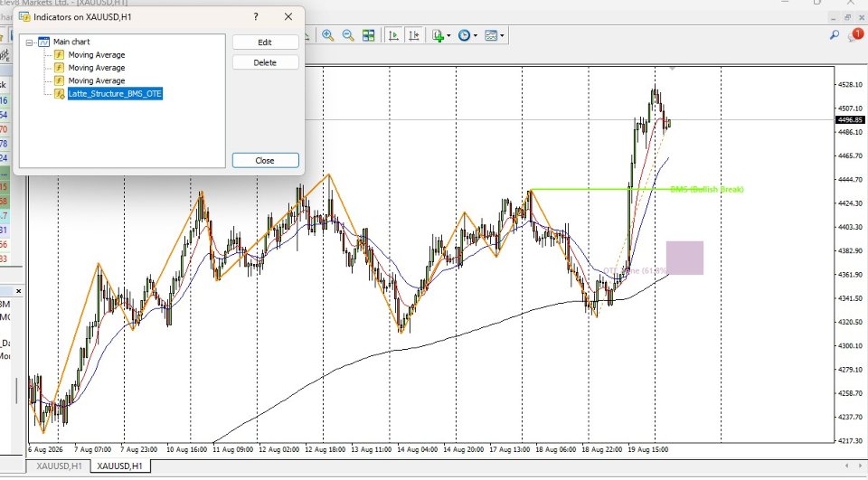Image resolution: width=868 pixels, height=480 pixels.
Task: Open the dropdown arrow beside Add Indicators icon
Action: (x=448, y=35)
